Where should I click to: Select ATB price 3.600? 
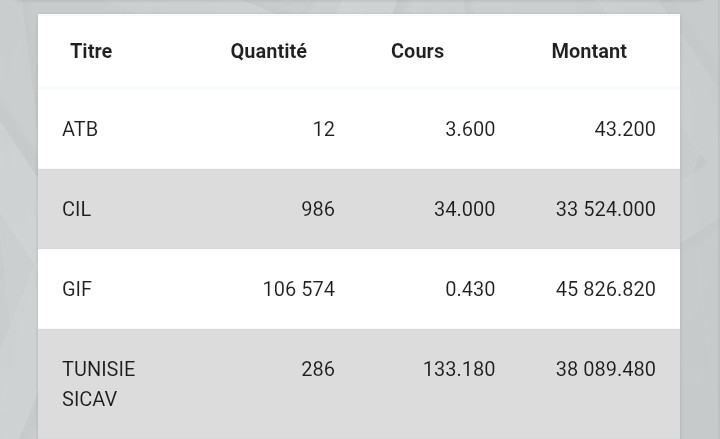pos(470,129)
